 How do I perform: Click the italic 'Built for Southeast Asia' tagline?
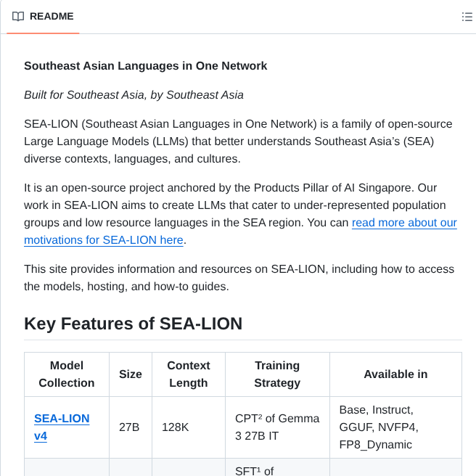pyautogui.click(x=134, y=95)
